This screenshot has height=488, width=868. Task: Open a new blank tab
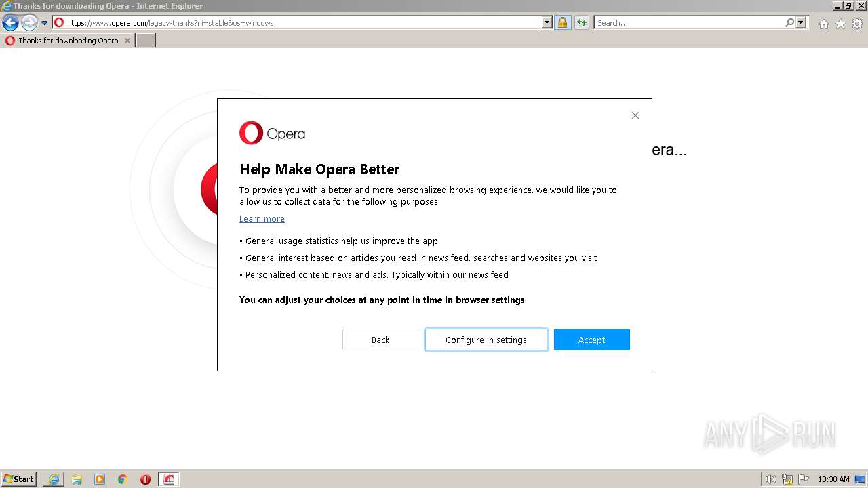(x=146, y=41)
